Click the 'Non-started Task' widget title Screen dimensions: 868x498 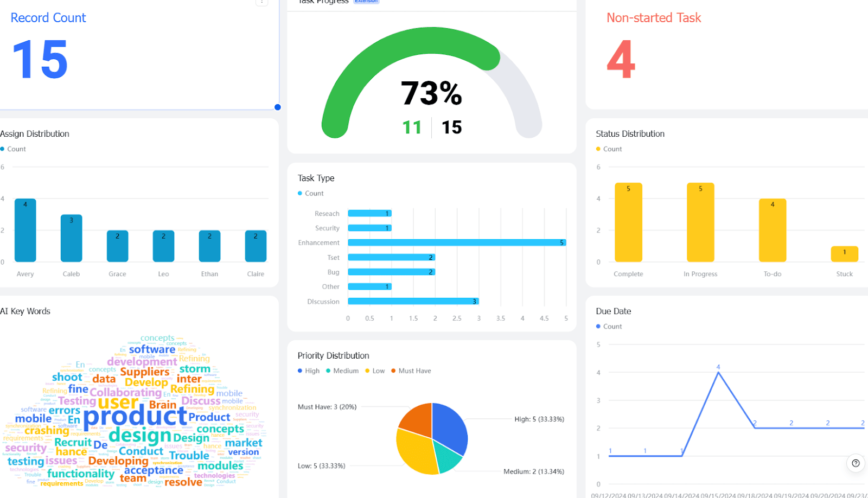[x=654, y=18]
